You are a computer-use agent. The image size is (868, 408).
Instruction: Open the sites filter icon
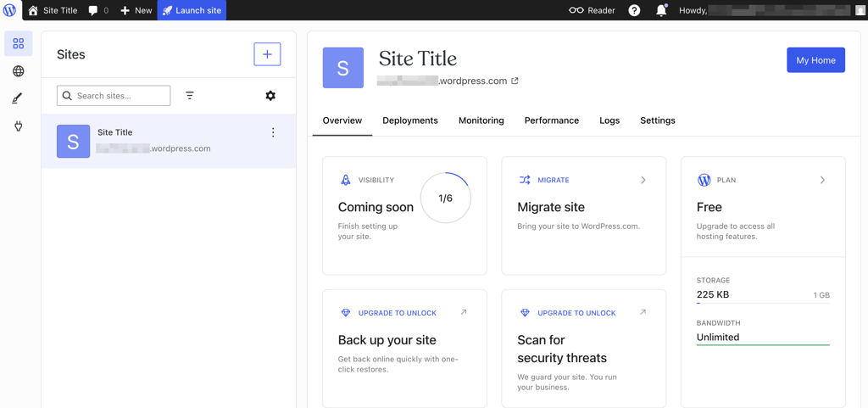pos(190,96)
